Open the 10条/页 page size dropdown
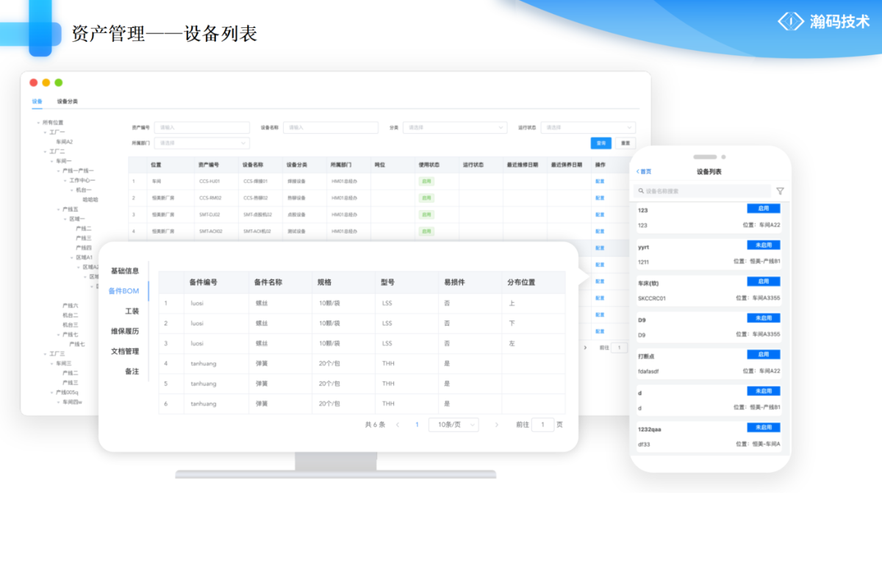This screenshot has height=588, width=882. [x=453, y=424]
